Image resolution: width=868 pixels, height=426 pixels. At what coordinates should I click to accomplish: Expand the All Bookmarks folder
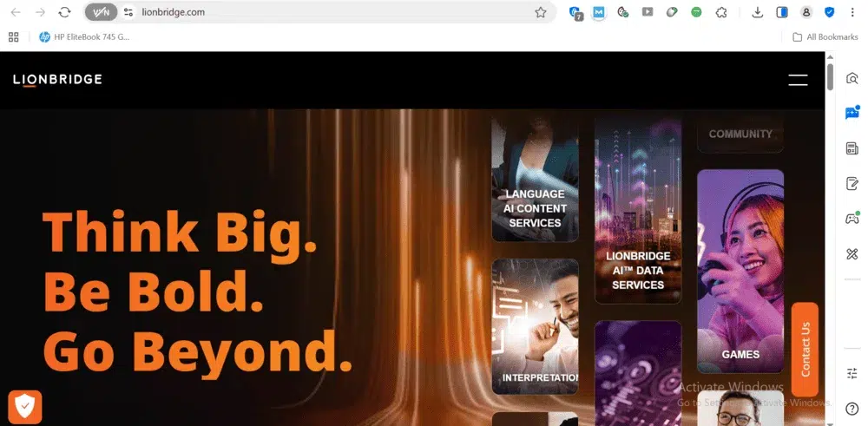tap(825, 37)
